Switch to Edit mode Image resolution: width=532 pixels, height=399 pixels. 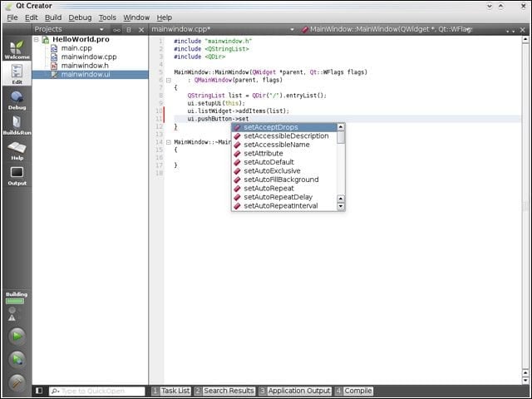(17, 74)
